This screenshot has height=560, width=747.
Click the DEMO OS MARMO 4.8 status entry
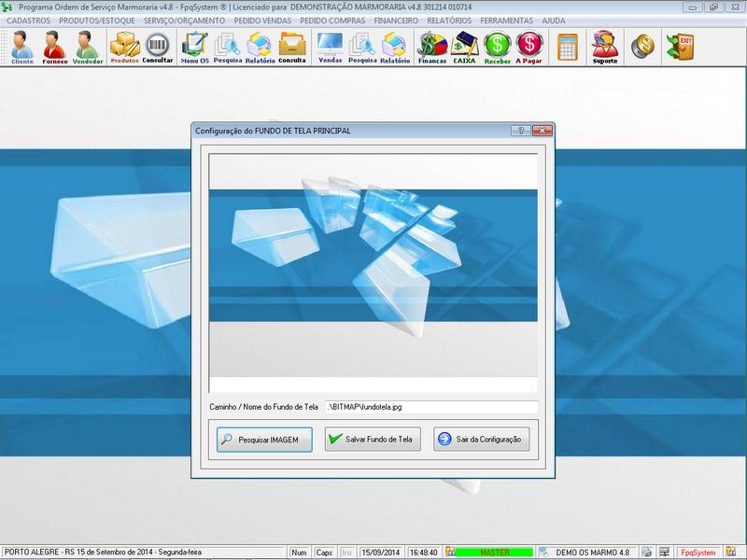[592, 553]
